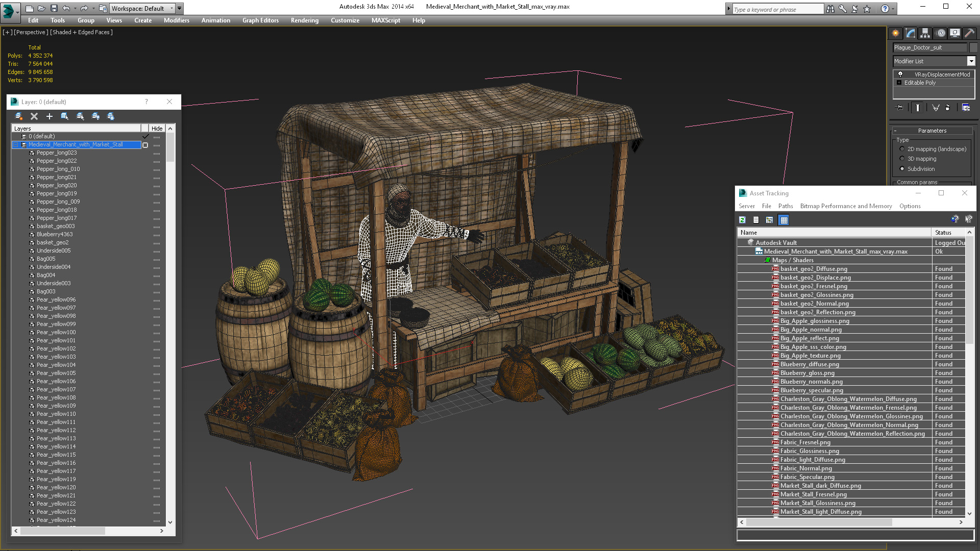Expand the Editable Poly stack entry
This screenshot has width=980, height=551.
pos(899,83)
